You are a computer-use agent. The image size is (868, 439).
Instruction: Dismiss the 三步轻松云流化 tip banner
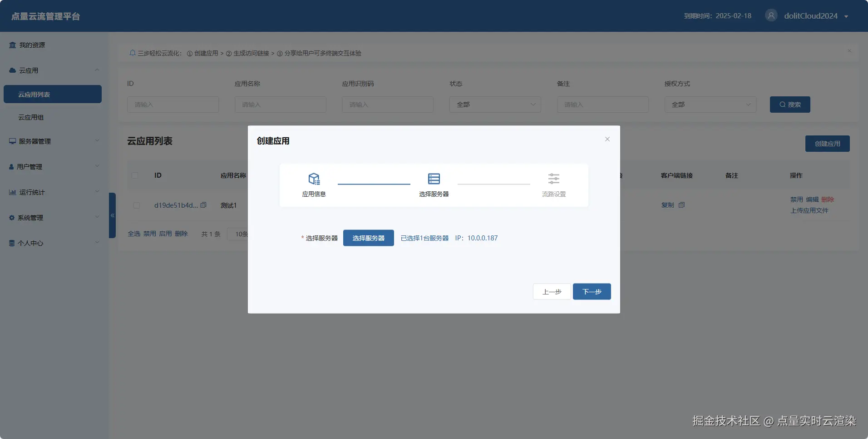point(849,50)
